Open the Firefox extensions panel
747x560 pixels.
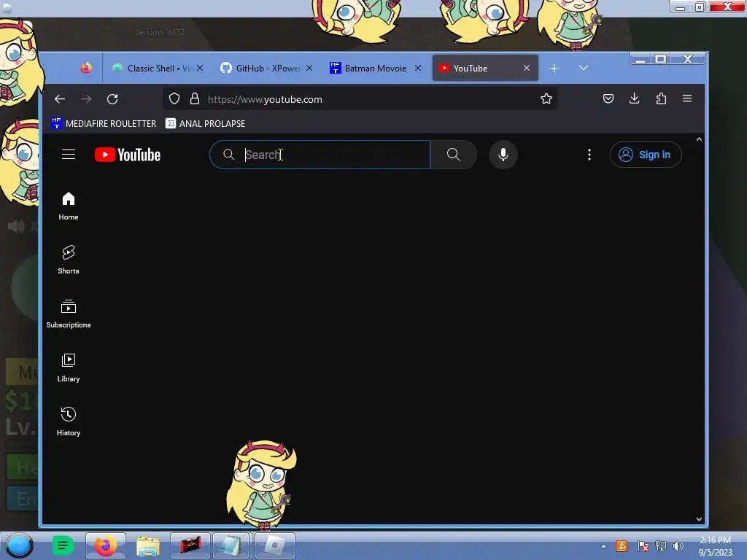tap(661, 98)
